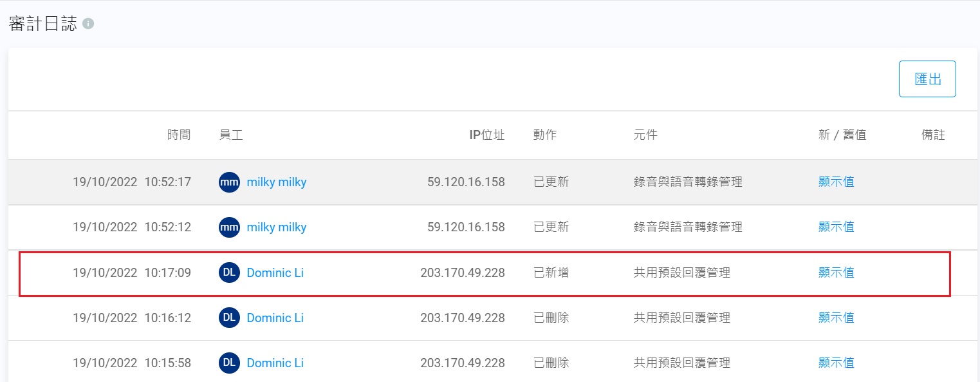This screenshot has width=980, height=382.
Task: Click DL avatar in the 10:16:12 row
Action: 229,318
